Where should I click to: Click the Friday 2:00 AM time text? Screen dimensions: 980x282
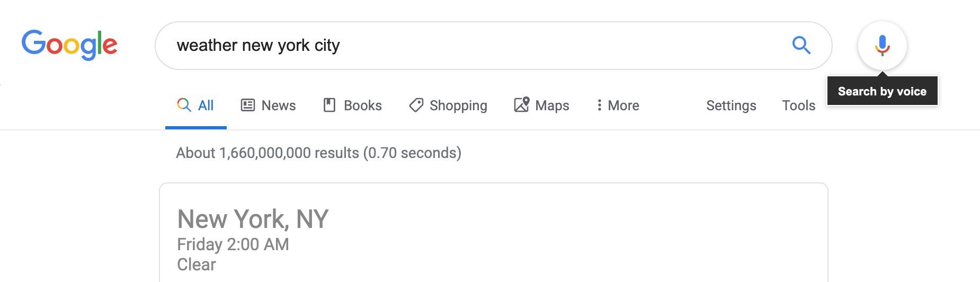[233, 244]
